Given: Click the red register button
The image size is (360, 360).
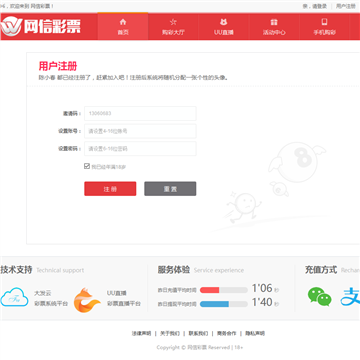Looking at the screenshot, I should pos(110,189).
